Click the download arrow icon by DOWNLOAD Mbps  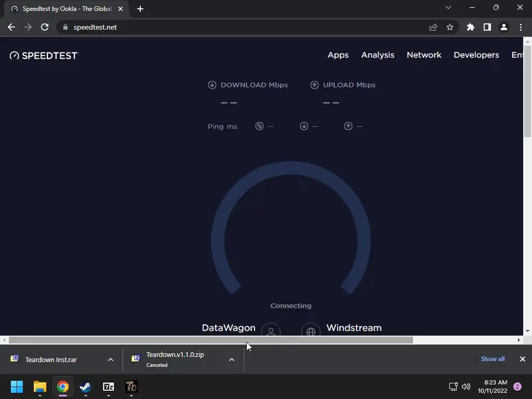(x=212, y=85)
